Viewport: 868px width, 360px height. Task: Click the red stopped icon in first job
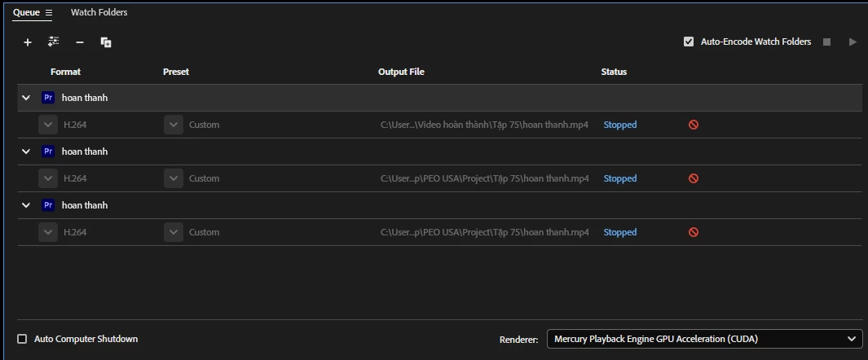click(x=693, y=125)
